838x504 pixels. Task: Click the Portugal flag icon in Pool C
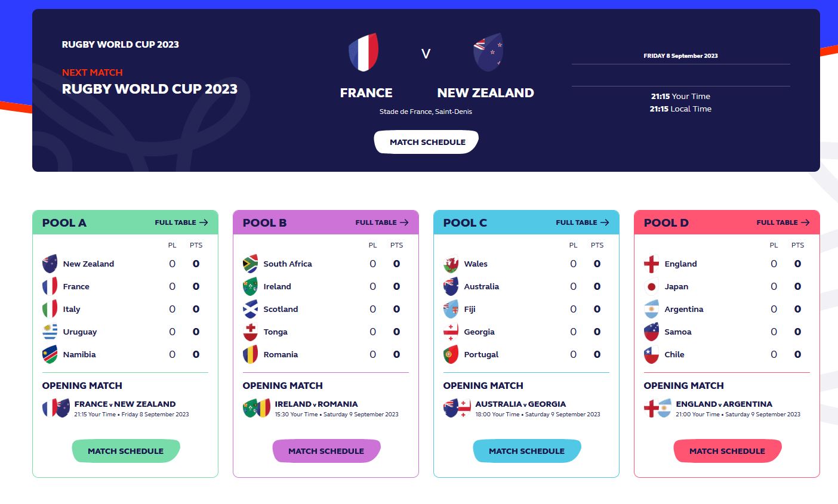pyautogui.click(x=451, y=354)
